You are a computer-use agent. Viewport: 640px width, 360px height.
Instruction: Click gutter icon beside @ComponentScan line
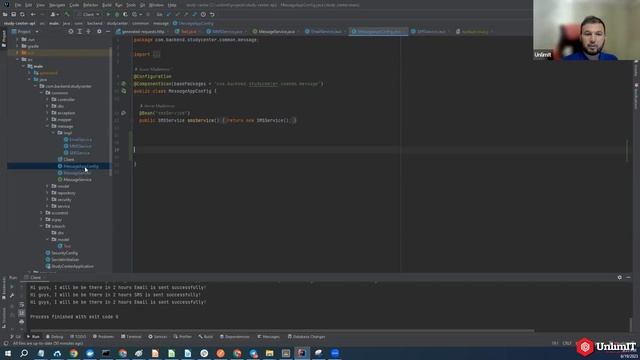[124, 84]
